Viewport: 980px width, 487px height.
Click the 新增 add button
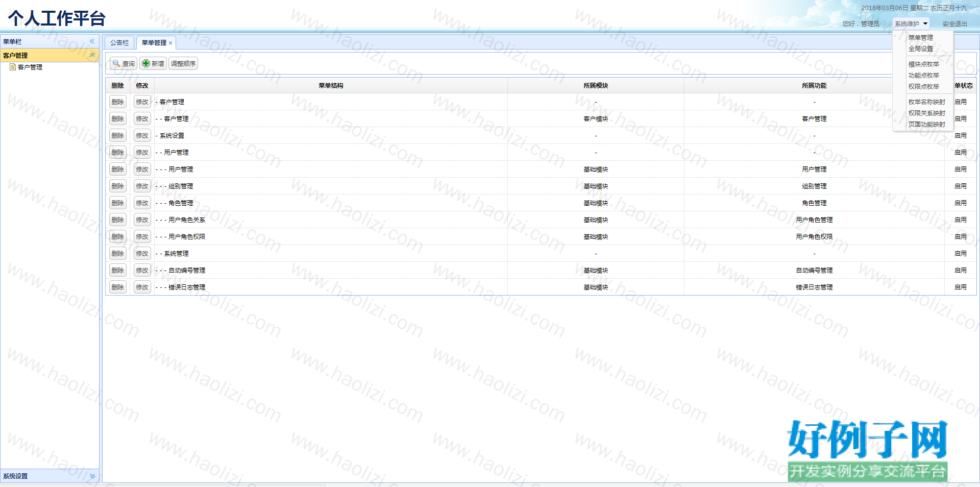(153, 63)
